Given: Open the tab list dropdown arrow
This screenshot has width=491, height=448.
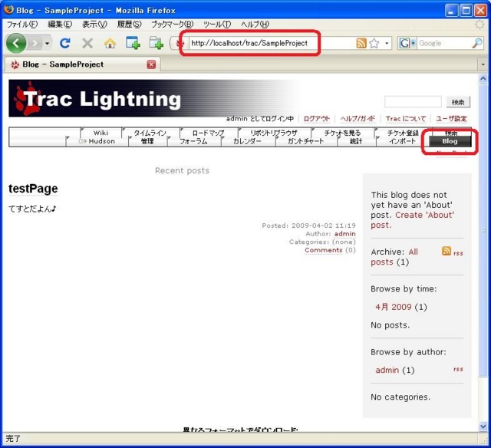Looking at the screenshot, I should [483, 64].
